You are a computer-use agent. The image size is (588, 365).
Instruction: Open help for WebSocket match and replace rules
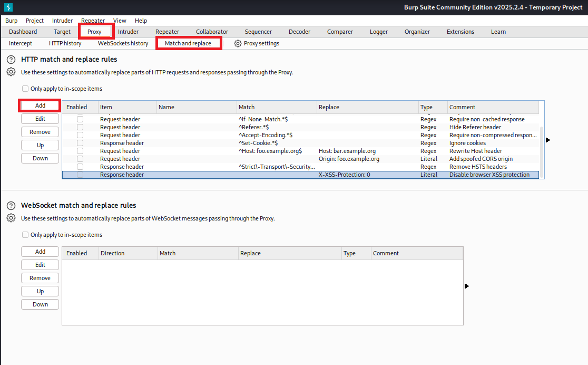click(x=11, y=206)
